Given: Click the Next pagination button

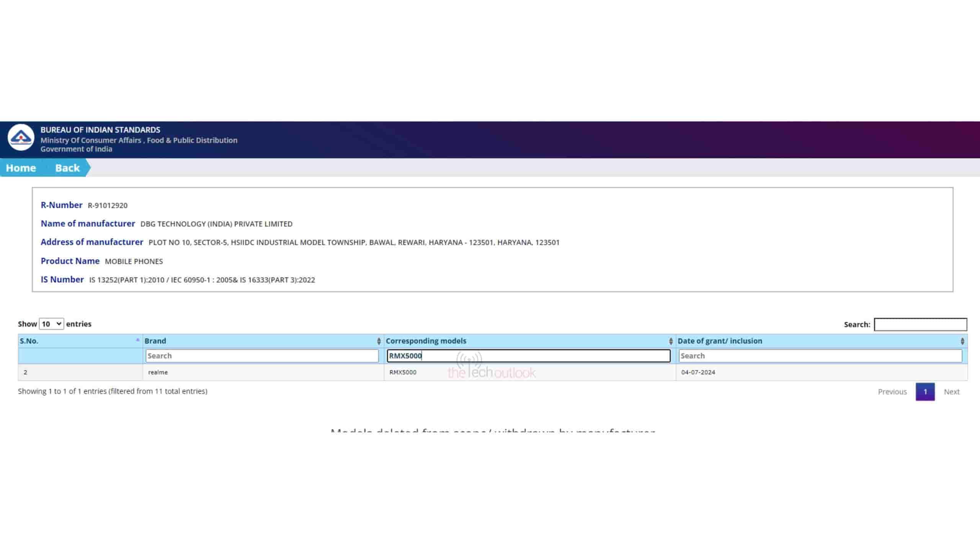Looking at the screenshot, I should [951, 392].
